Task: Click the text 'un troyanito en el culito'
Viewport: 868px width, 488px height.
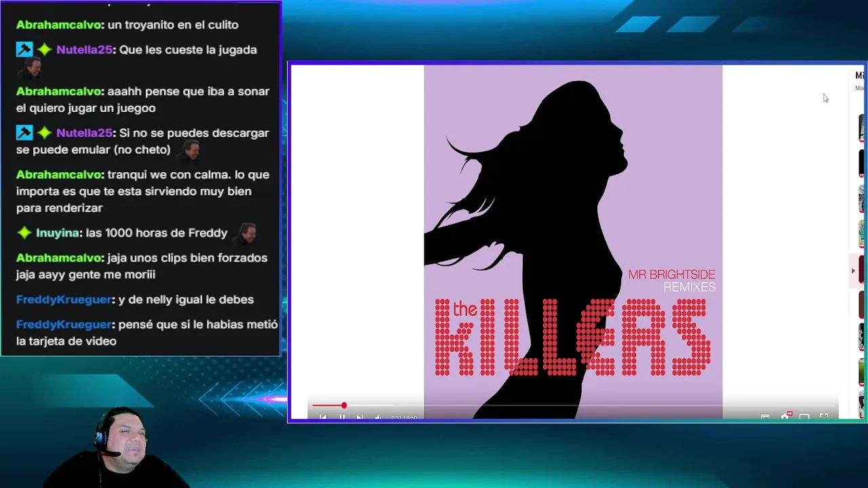Action: tap(173, 24)
